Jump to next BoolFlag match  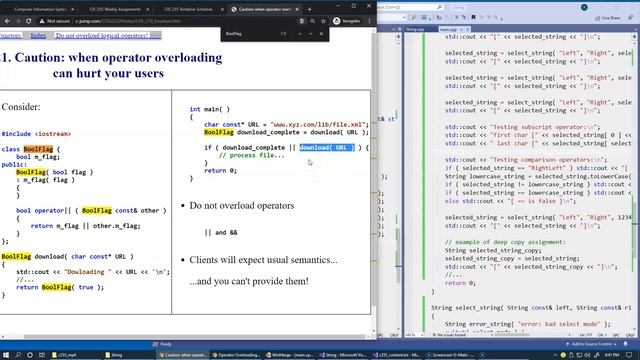(310, 34)
